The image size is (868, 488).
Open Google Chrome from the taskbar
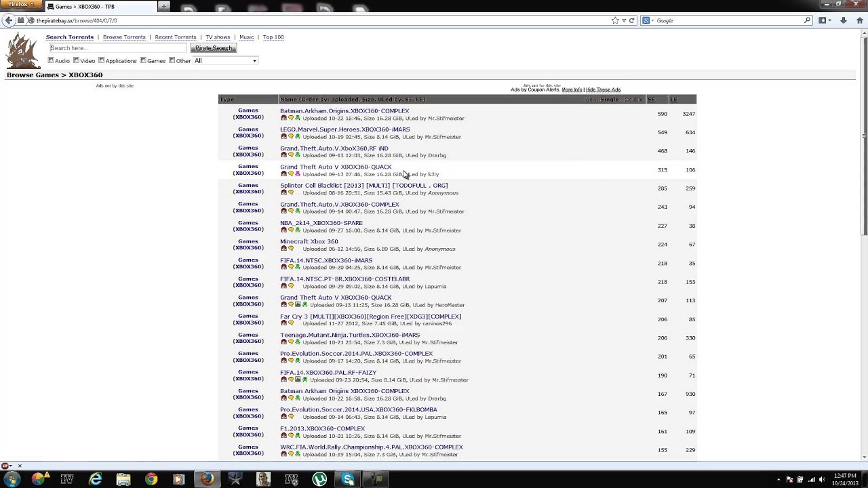tap(151, 479)
